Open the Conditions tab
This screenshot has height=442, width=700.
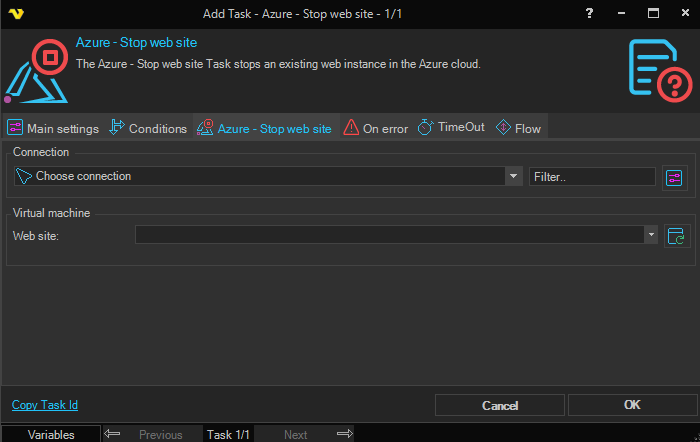click(x=148, y=128)
